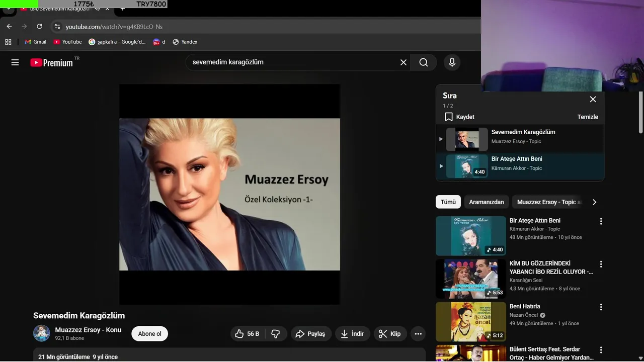Expand description at 21 Mn görüntüleme

(x=229, y=355)
